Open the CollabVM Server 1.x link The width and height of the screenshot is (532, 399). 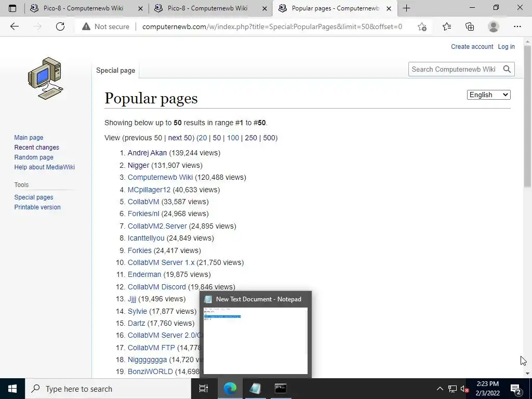click(161, 262)
